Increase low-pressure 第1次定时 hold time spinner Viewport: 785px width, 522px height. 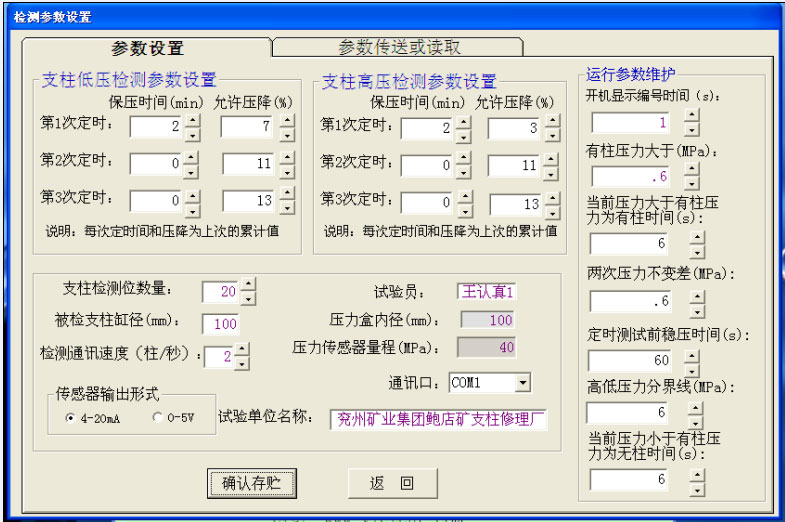coord(193,120)
